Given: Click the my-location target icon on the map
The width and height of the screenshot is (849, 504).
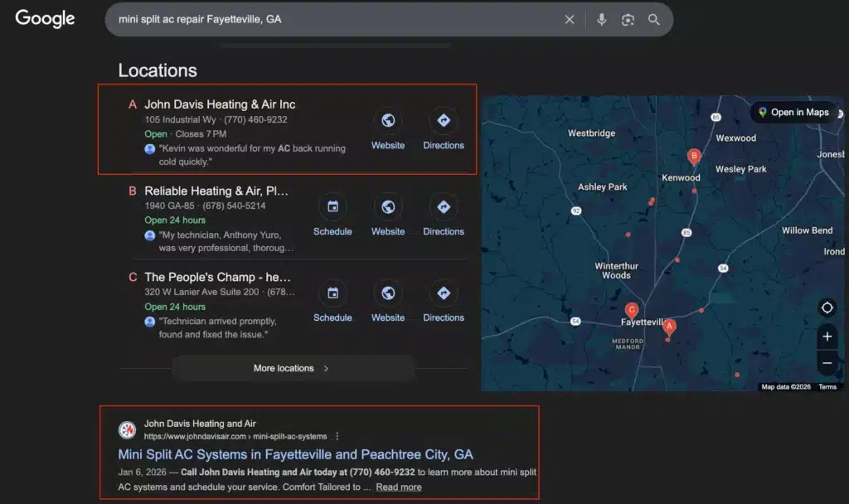Looking at the screenshot, I should tap(827, 308).
